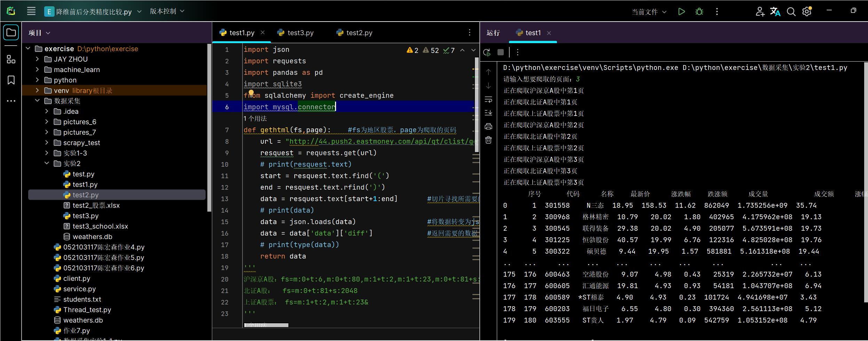Rerun the test1 script

coord(487,52)
